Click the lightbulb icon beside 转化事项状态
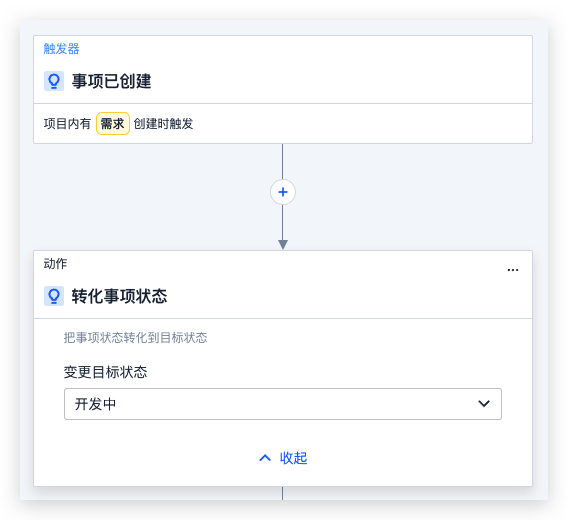 pos(54,296)
